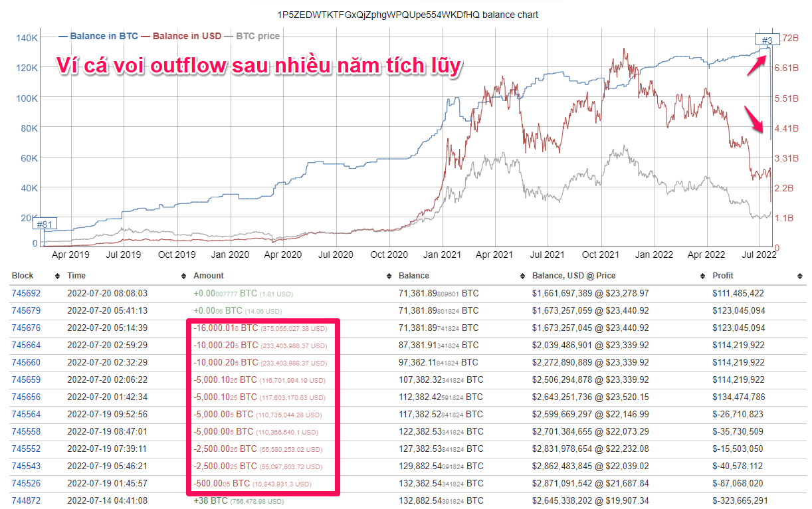
Task: Sort by Amount using its arrow icon
Action: pos(389,276)
